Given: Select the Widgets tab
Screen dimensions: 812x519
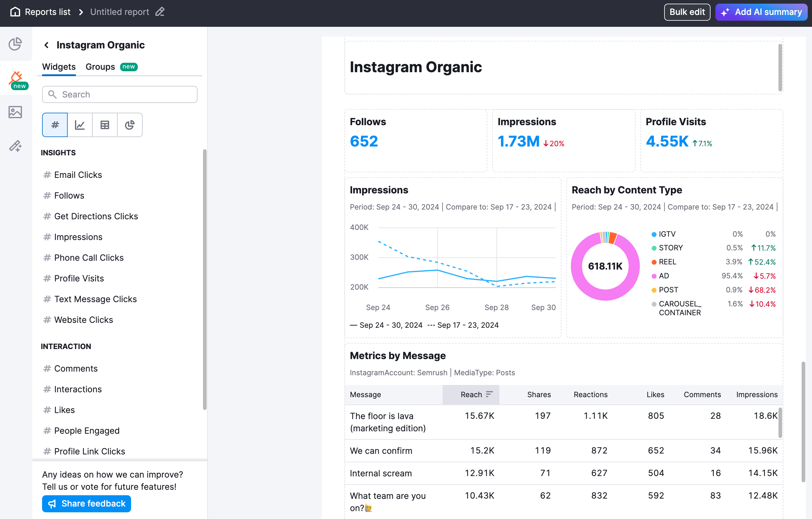Looking at the screenshot, I should [59, 67].
